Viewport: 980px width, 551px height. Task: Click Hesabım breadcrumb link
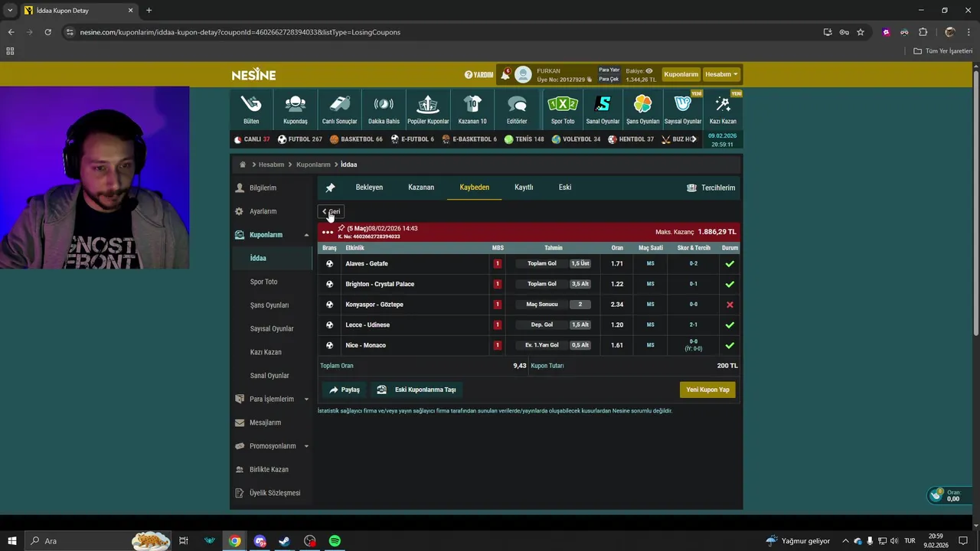271,165
